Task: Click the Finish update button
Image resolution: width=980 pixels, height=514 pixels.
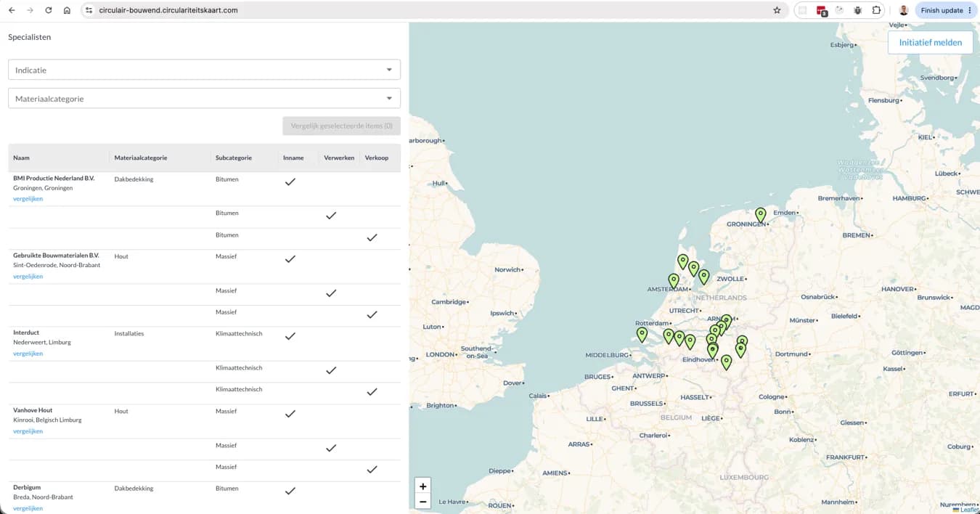Action: pyautogui.click(x=946, y=10)
